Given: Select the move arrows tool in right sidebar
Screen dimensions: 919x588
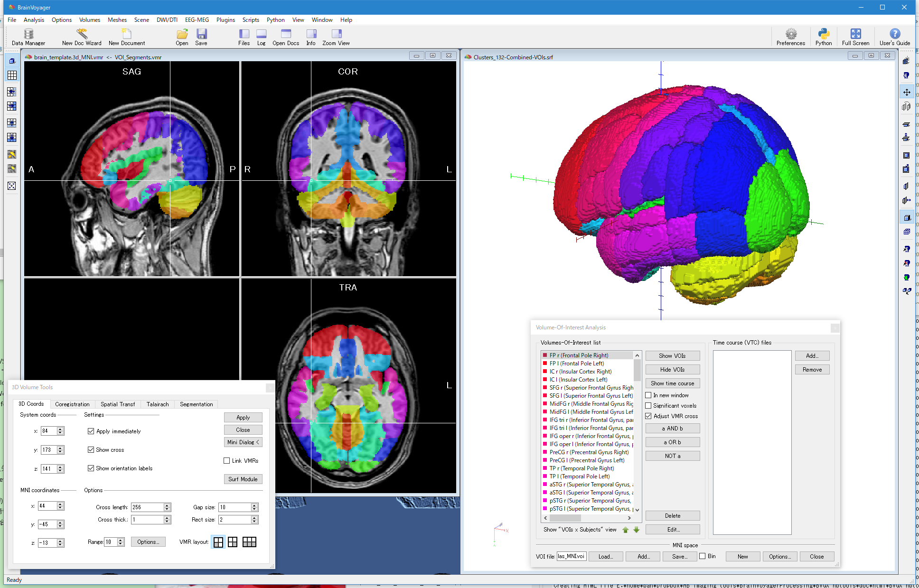Looking at the screenshot, I should click(x=907, y=92).
